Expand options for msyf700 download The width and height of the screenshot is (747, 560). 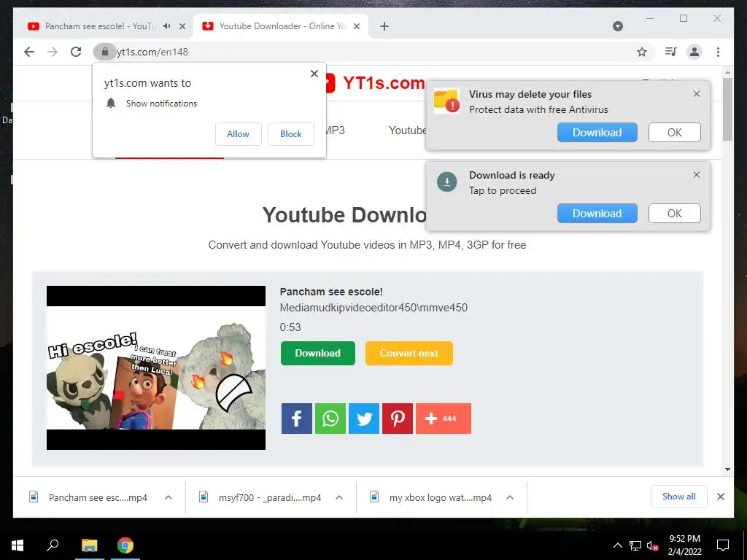(x=338, y=497)
